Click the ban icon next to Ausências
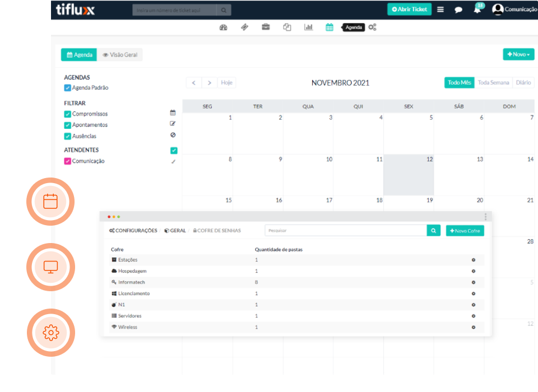This screenshot has width=538, height=392. click(173, 135)
